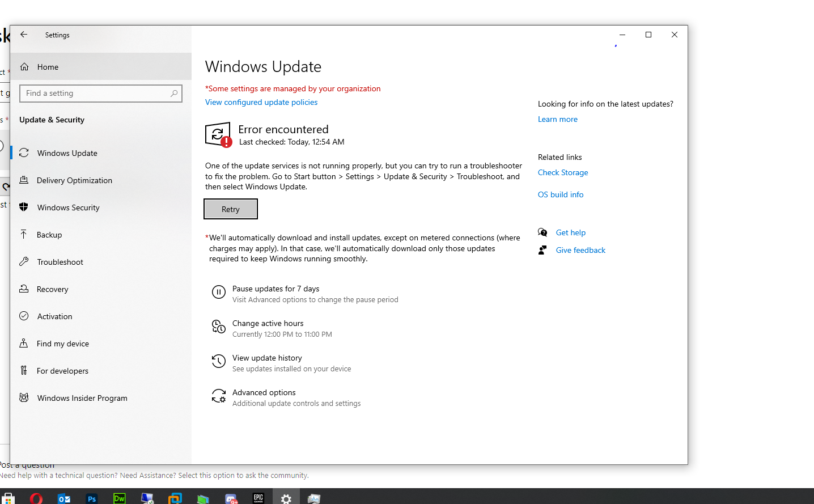This screenshot has width=814, height=504.
Task: Open Outlook from the taskbar
Action: pyautogui.click(x=64, y=498)
